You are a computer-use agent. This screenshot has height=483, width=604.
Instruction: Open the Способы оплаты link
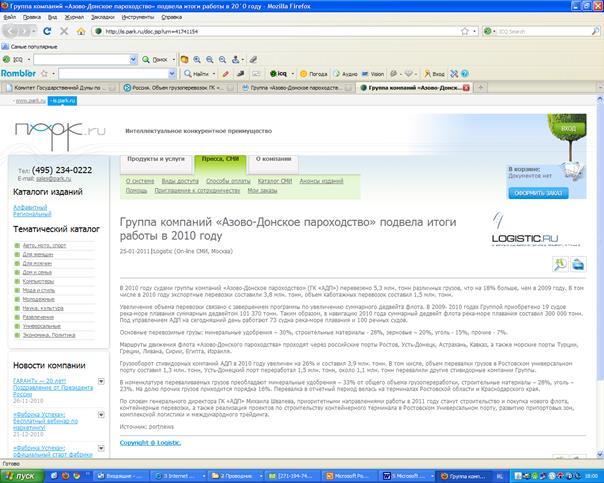pos(228,181)
